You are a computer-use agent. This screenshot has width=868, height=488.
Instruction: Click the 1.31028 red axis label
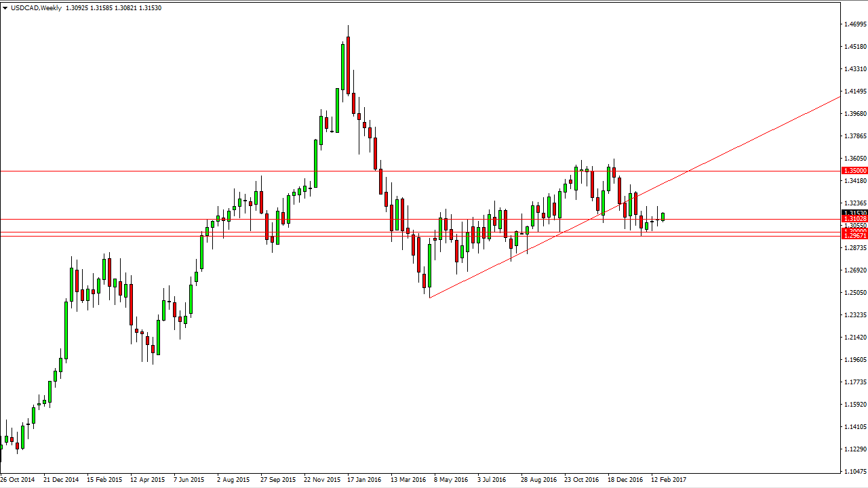(855, 219)
